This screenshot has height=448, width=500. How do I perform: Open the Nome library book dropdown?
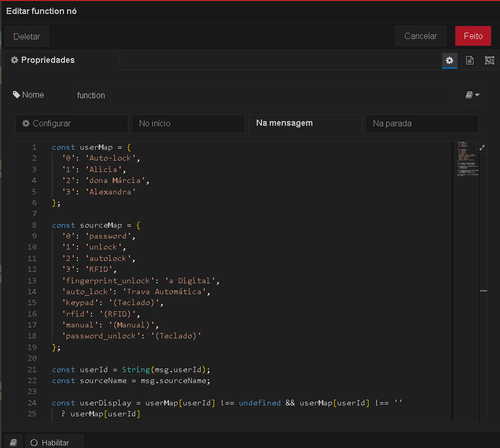(x=472, y=95)
